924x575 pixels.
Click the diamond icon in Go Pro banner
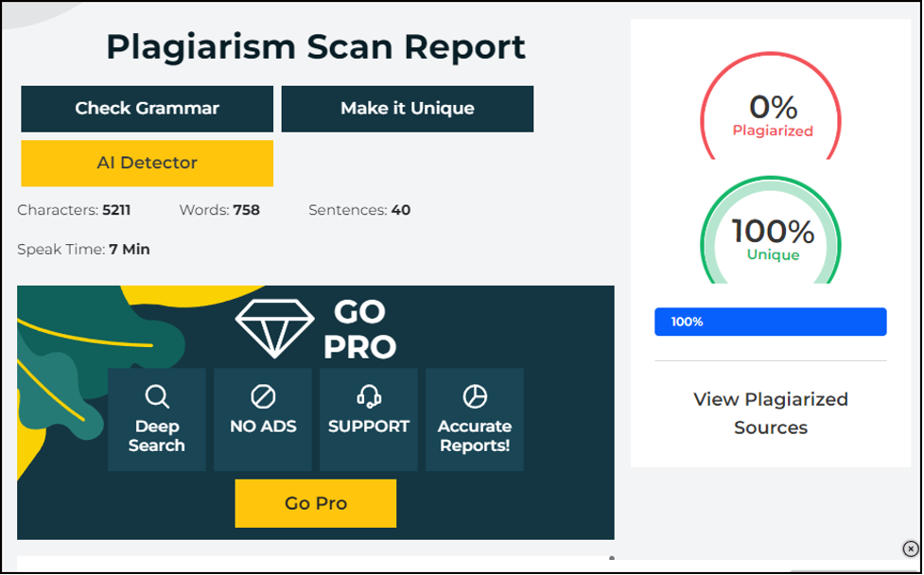click(x=273, y=328)
